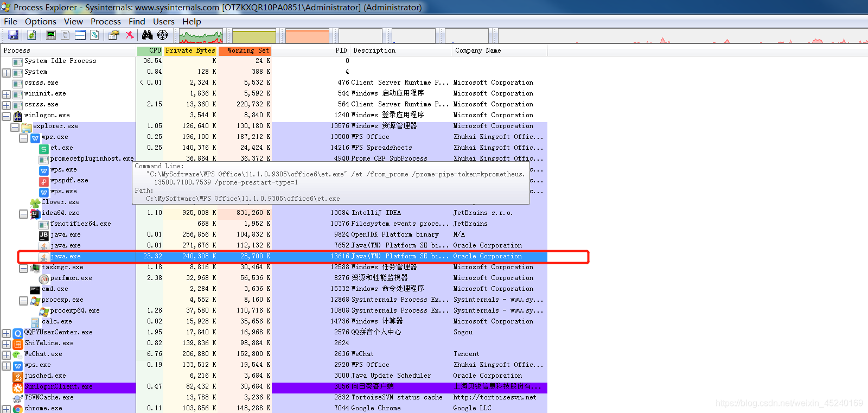This screenshot has width=868, height=413.
Task: Click the idea64.exe IntelliJ icon
Action: pos(35,213)
